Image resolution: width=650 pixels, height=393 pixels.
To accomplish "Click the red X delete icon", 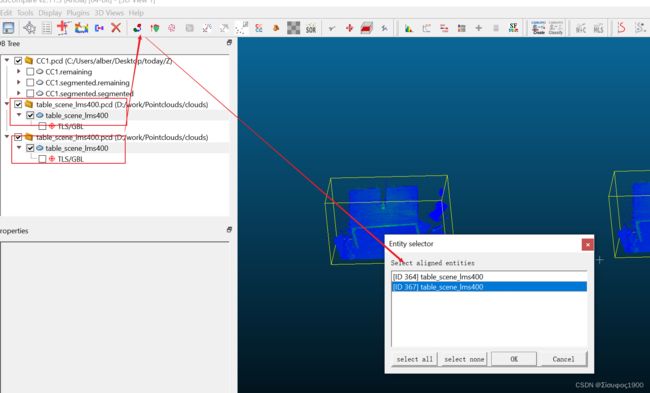I will [x=116, y=28].
